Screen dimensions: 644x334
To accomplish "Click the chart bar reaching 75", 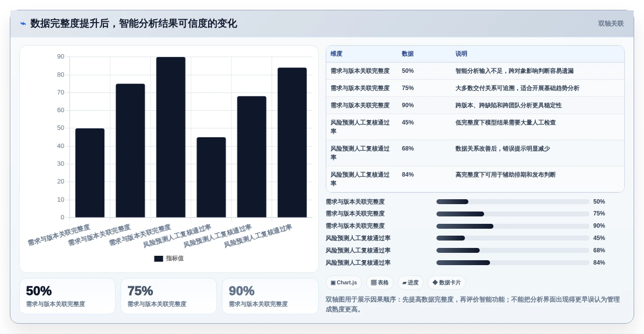I will (x=130, y=151).
